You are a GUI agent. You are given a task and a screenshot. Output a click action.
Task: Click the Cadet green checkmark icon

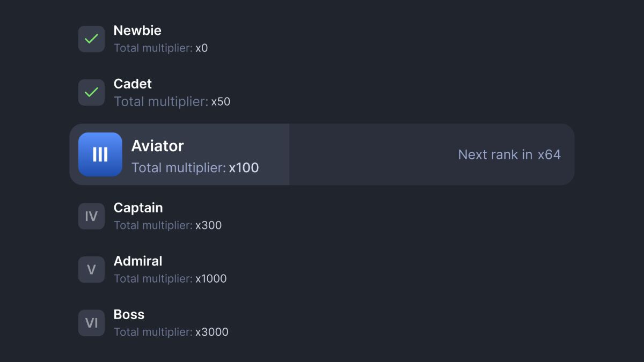click(91, 92)
